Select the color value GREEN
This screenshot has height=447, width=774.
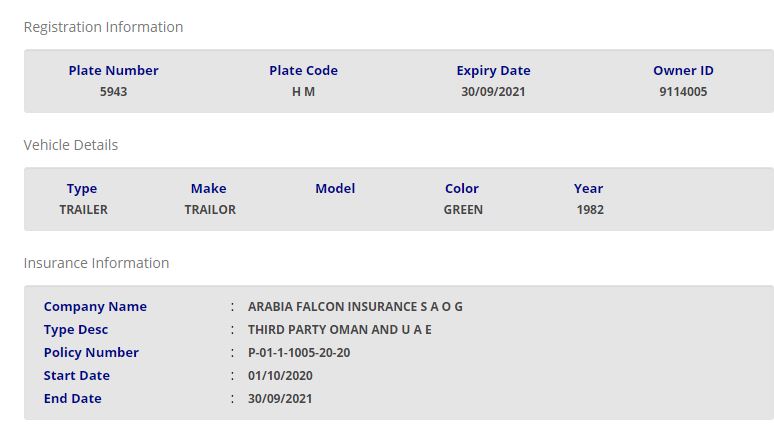[x=463, y=210]
